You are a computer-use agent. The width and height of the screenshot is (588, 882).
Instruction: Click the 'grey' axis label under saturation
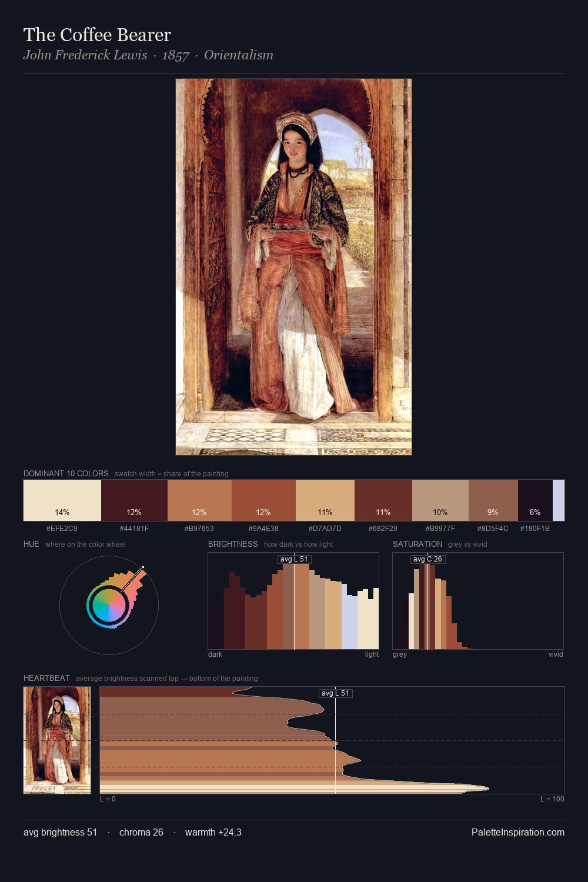click(400, 654)
